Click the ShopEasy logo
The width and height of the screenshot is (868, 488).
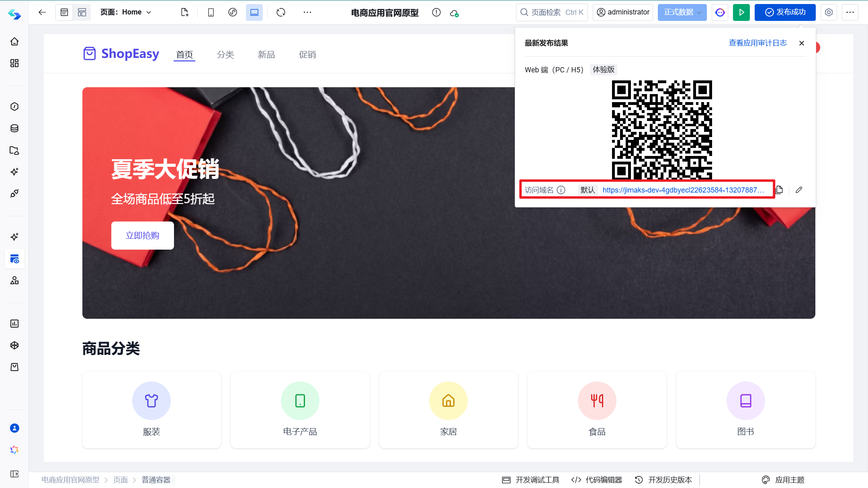(121, 53)
